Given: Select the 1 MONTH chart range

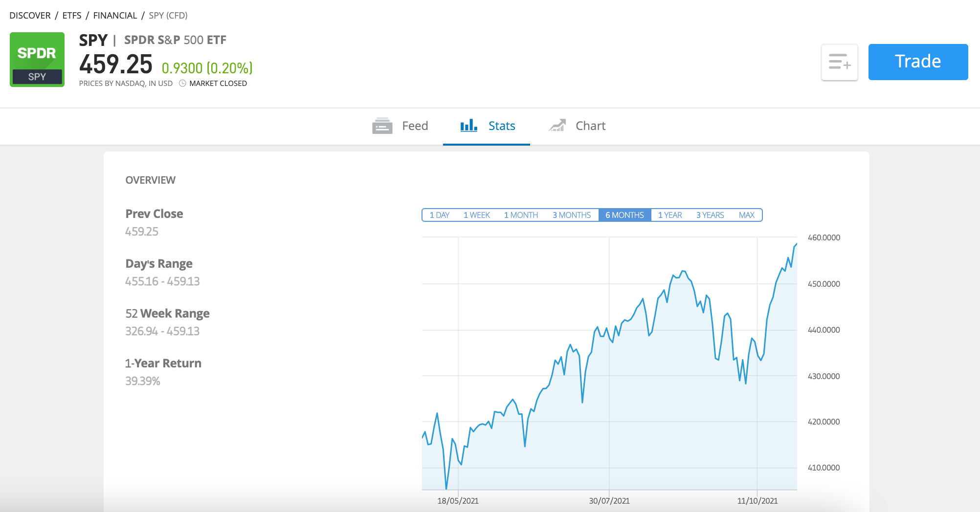Looking at the screenshot, I should tap(521, 215).
